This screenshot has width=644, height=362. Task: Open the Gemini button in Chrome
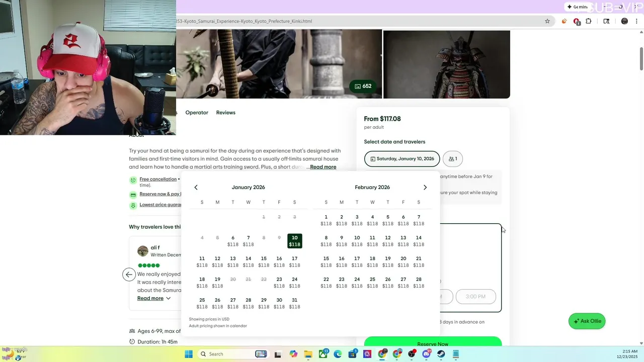click(577, 7)
